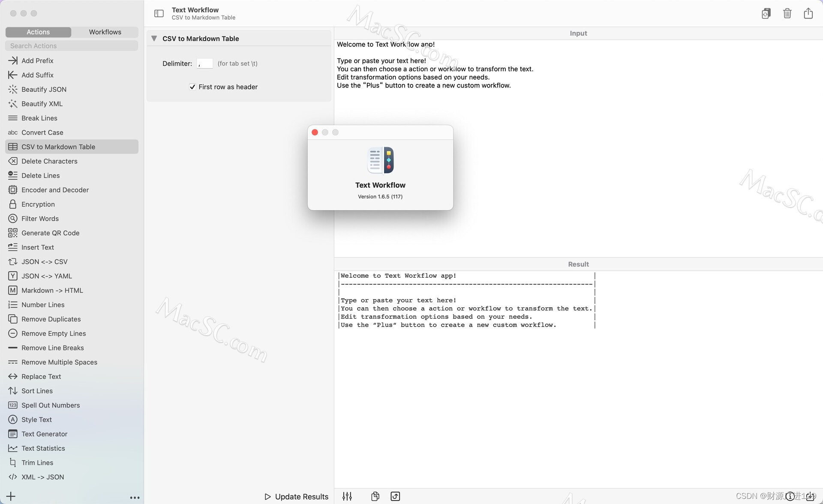
Task: Select Filter Words action
Action: pyautogui.click(x=72, y=219)
